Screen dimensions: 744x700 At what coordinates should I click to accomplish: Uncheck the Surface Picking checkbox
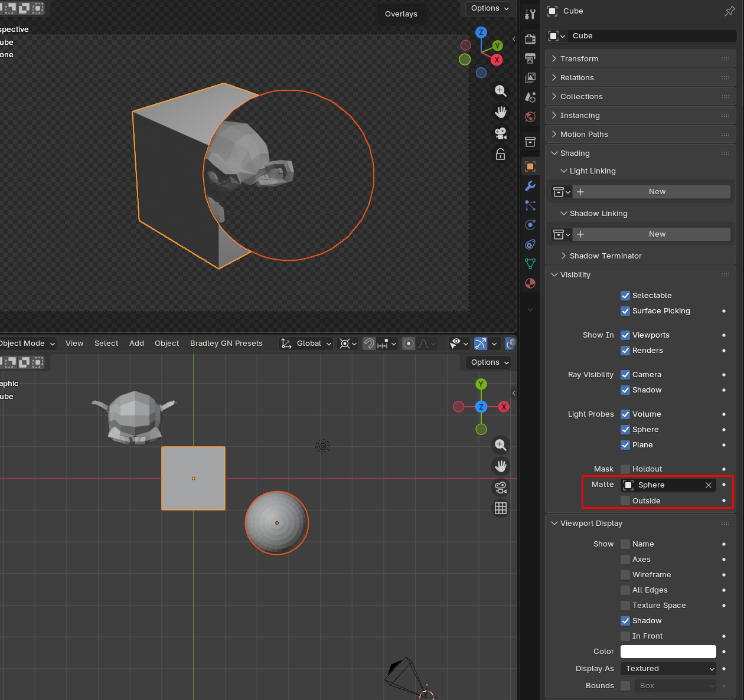(625, 311)
